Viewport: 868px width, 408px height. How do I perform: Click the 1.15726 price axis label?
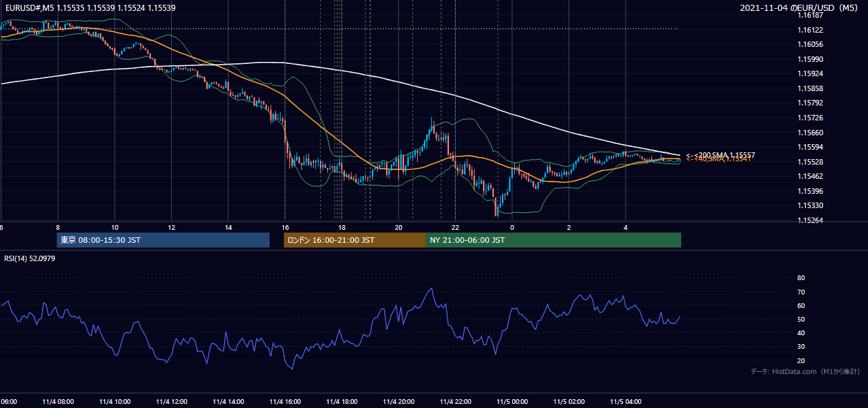tap(810, 118)
